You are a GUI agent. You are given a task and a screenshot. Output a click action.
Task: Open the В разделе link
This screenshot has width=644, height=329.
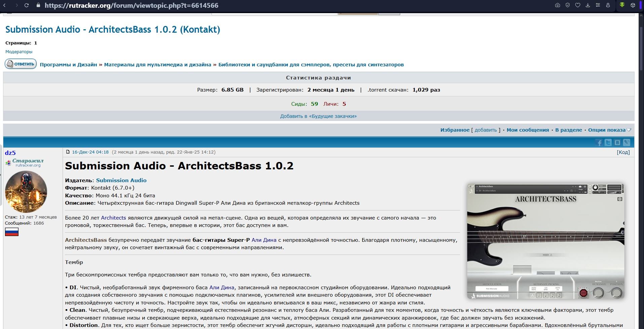coord(568,130)
